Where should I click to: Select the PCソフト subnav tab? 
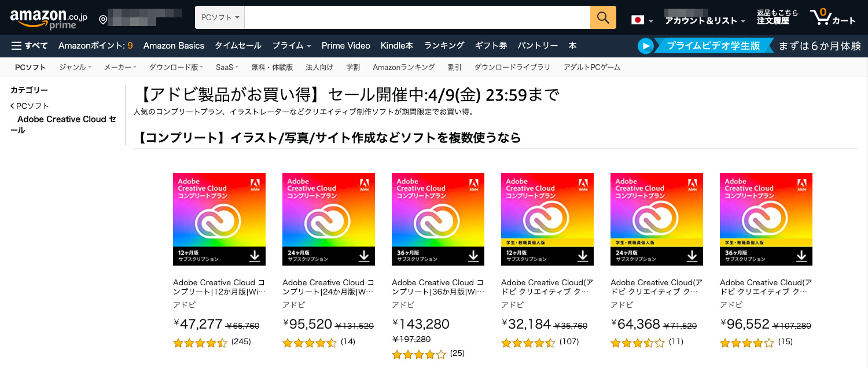tap(30, 67)
